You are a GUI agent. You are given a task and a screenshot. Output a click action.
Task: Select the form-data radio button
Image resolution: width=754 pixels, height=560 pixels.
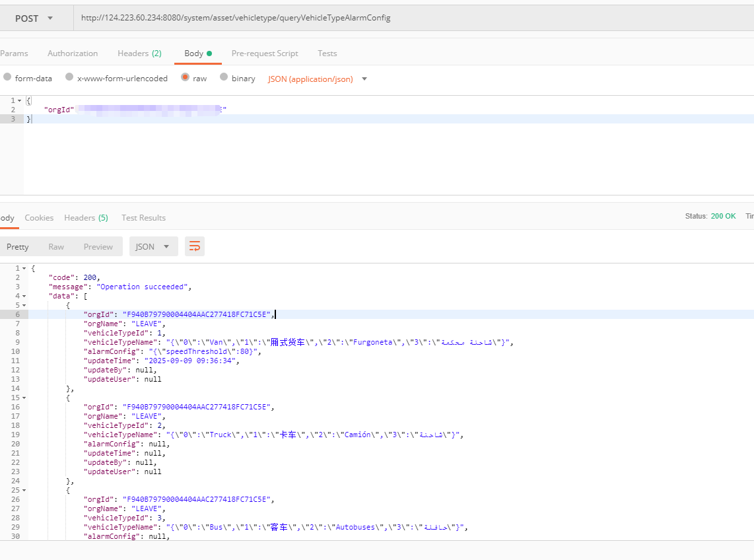[8, 78]
